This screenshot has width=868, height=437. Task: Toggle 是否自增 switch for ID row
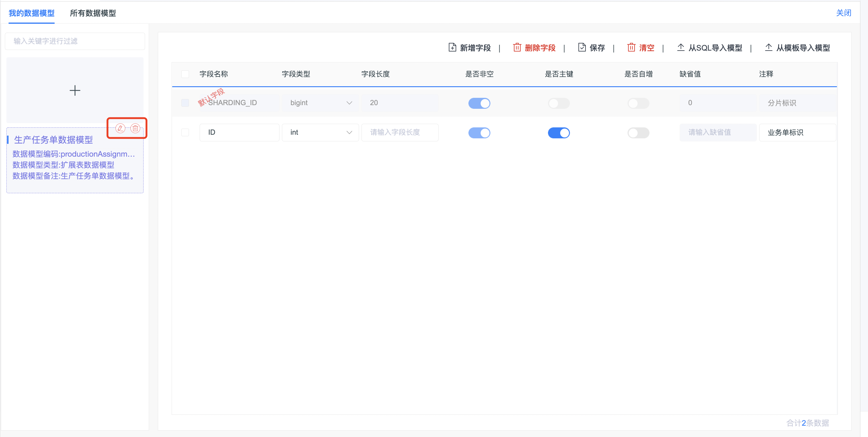(x=638, y=133)
